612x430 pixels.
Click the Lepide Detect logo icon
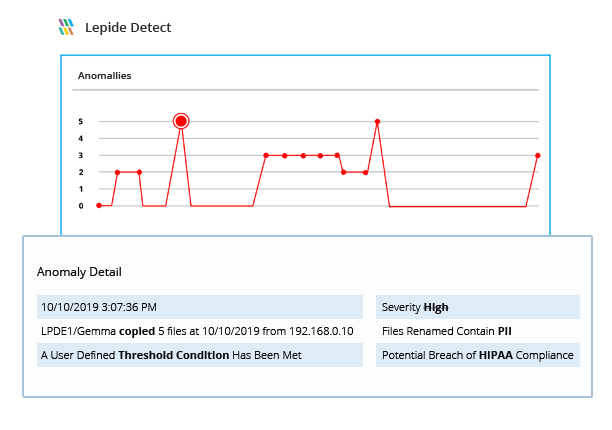(66, 27)
